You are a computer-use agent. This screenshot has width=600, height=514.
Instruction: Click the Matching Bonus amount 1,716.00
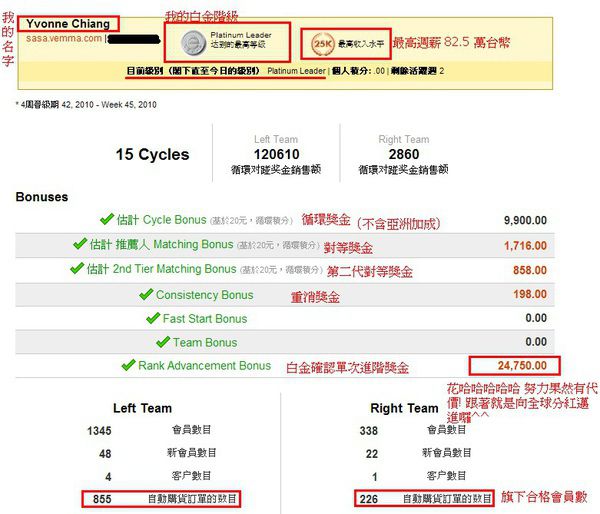click(525, 246)
